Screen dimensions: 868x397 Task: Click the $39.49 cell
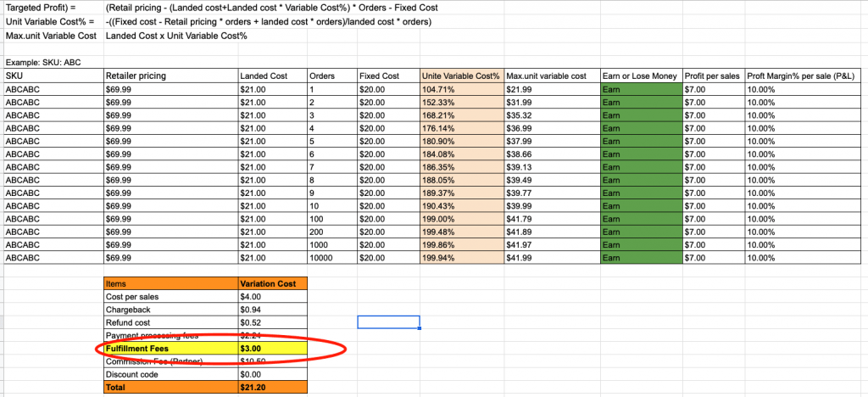[552, 180]
